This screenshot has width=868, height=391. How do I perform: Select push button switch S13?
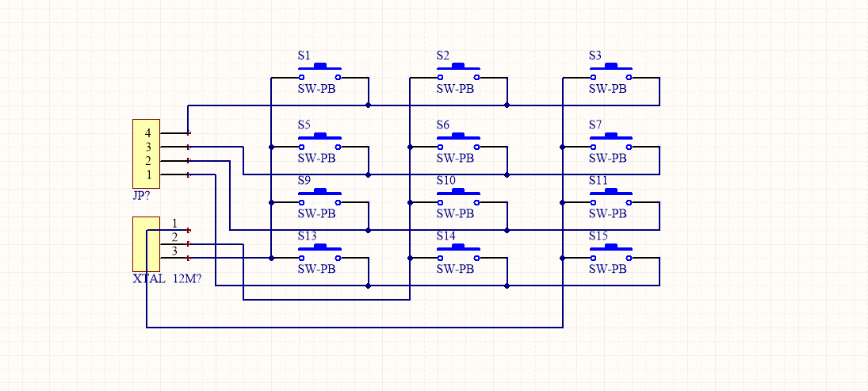coord(319,252)
